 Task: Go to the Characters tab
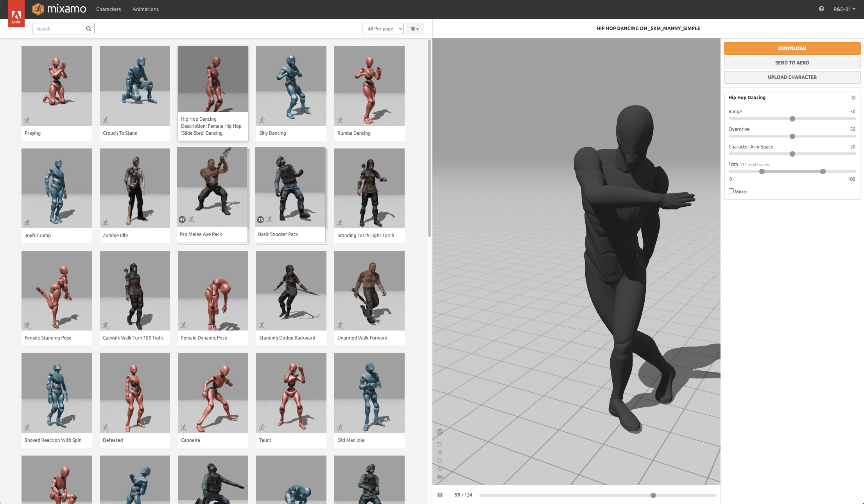pos(108,9)
